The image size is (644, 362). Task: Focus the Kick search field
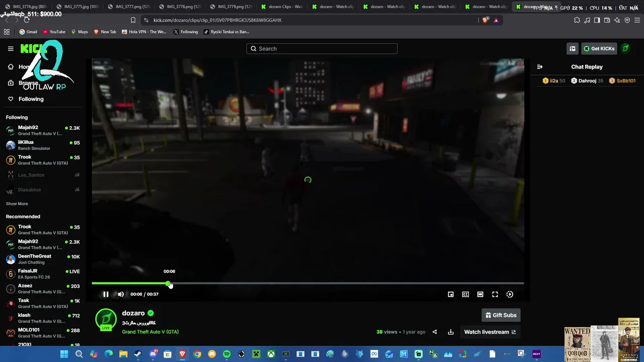click(x=322, y=49)
